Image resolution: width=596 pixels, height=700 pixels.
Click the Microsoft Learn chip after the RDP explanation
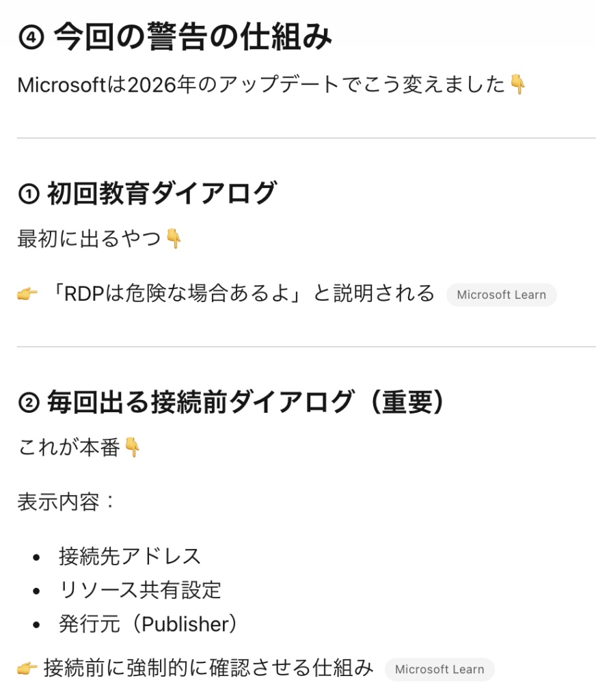pyautogui.click(x=501, y=295)
